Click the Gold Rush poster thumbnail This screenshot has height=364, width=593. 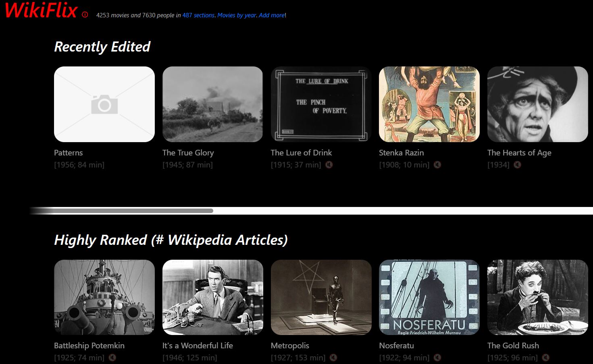point(537,297)
